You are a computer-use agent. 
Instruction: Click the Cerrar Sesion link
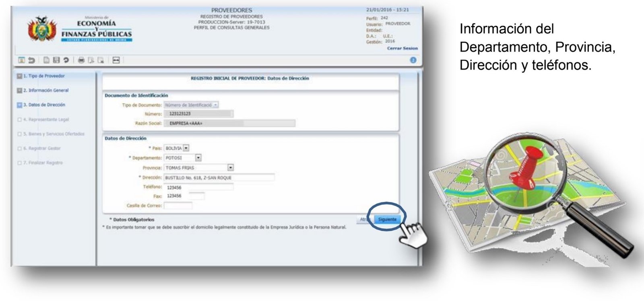pos(402,48)
